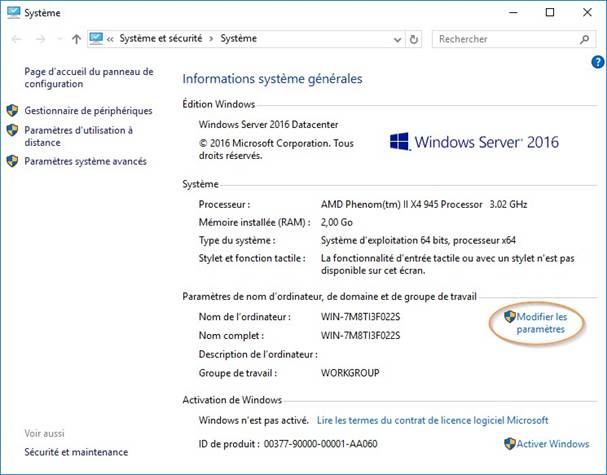Viewport: 607px width, 475px height.
Task: Click shield icon beside Paramètres système avancés
Action: click(12, 161)
